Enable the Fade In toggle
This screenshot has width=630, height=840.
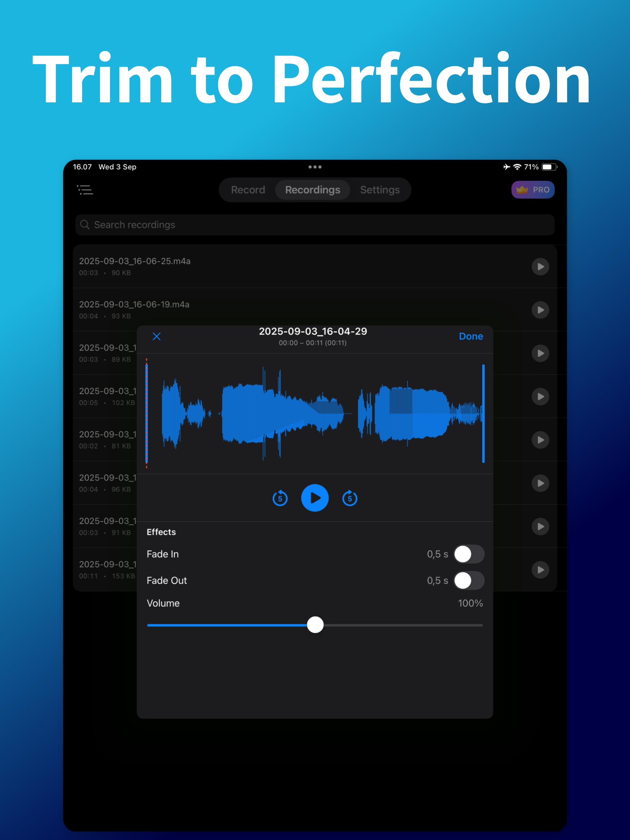pyautogui.click(x=469, y=554)
